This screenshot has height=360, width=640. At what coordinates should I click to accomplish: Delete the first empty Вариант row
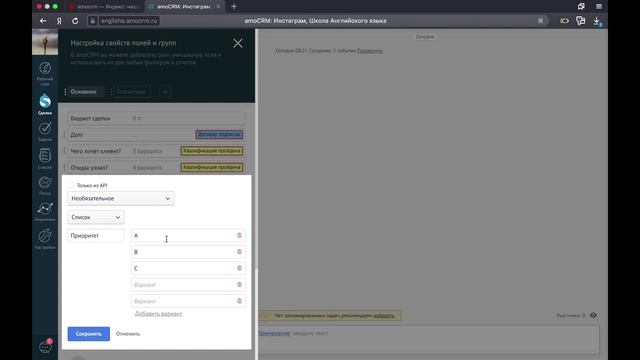pyautogui.click(x=239, y=284)
